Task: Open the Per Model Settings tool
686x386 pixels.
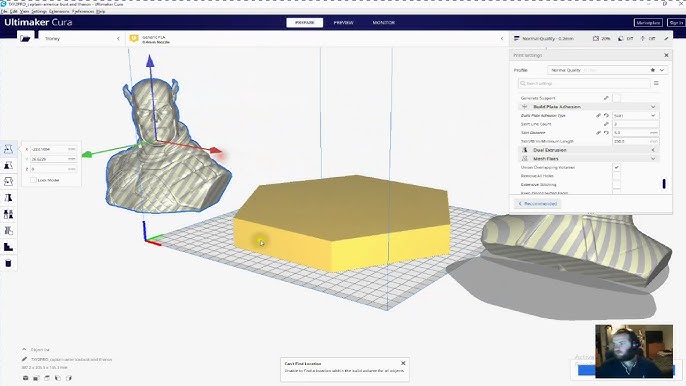Action: pos(8,214)
